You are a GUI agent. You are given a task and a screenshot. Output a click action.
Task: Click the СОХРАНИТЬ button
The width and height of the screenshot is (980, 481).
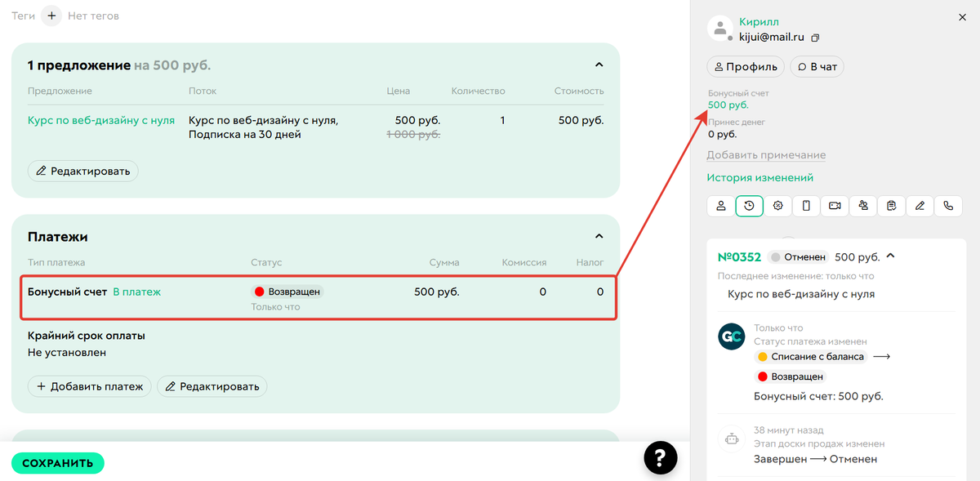click(58, 463)
